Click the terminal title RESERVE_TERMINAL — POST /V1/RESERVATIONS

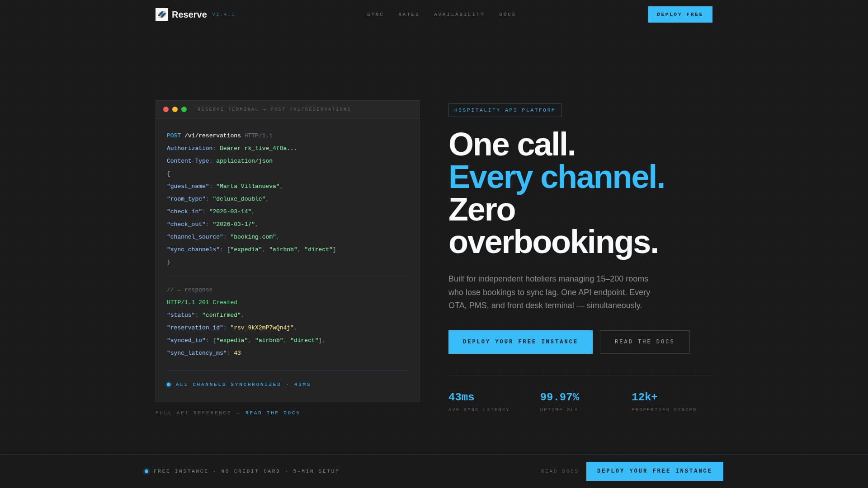pos(274,109)
